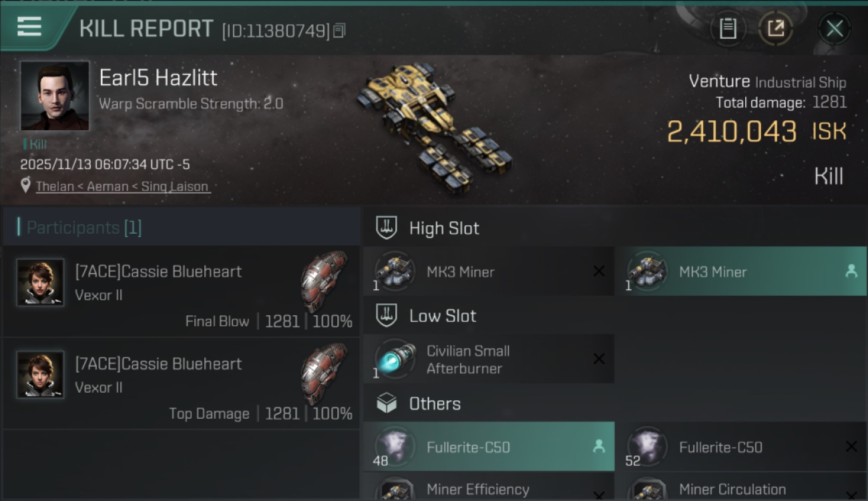Copy the kill report ID
The height and width of the screenshot is (501, 868).
pos(339,30)
